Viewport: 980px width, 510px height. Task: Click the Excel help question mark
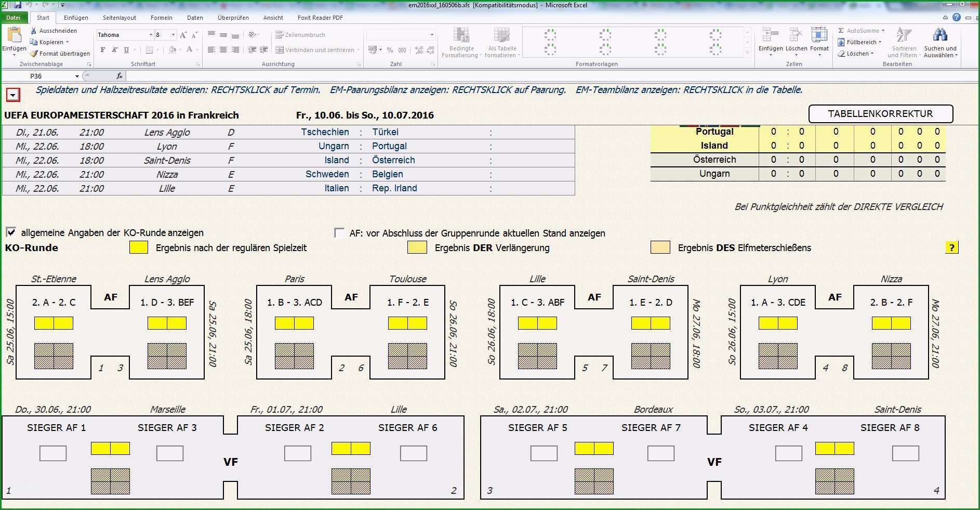pos(957,17)
